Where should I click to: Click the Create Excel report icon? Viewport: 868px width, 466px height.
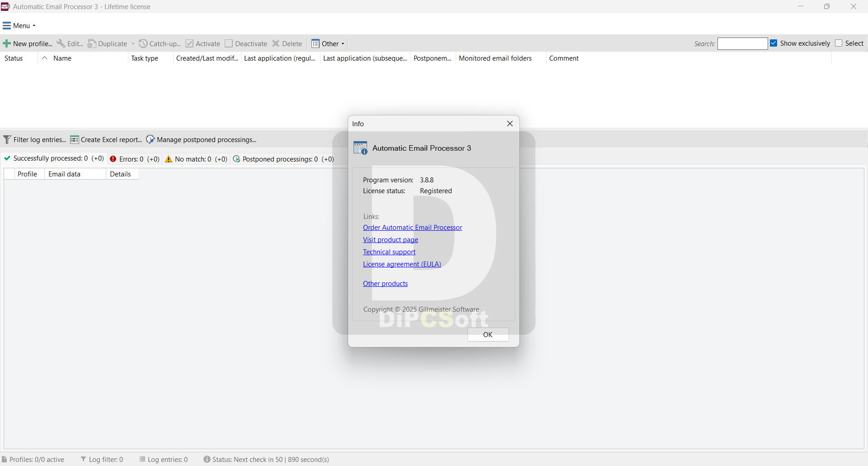(x=75, y=139)
